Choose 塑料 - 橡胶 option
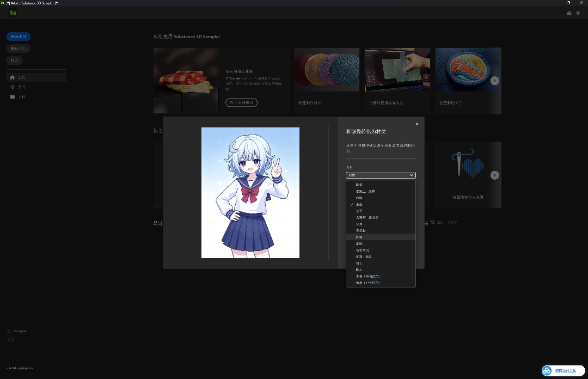 click(381, 256)
